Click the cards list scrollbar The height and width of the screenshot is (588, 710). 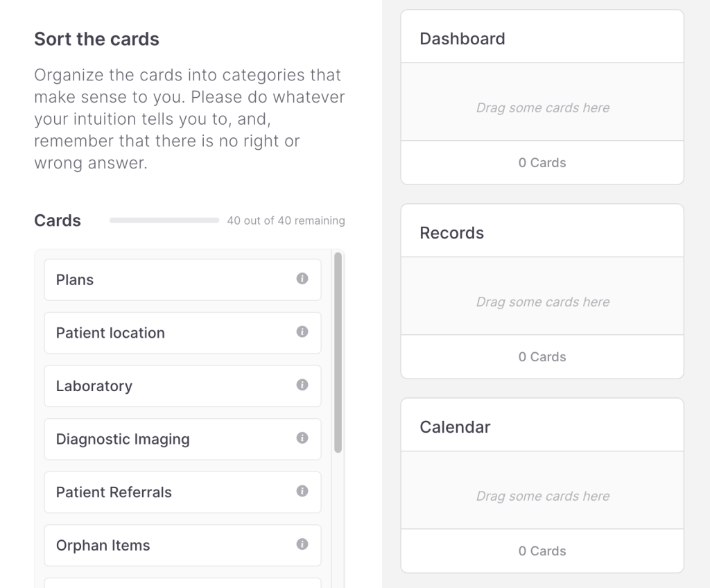point(338,352)
